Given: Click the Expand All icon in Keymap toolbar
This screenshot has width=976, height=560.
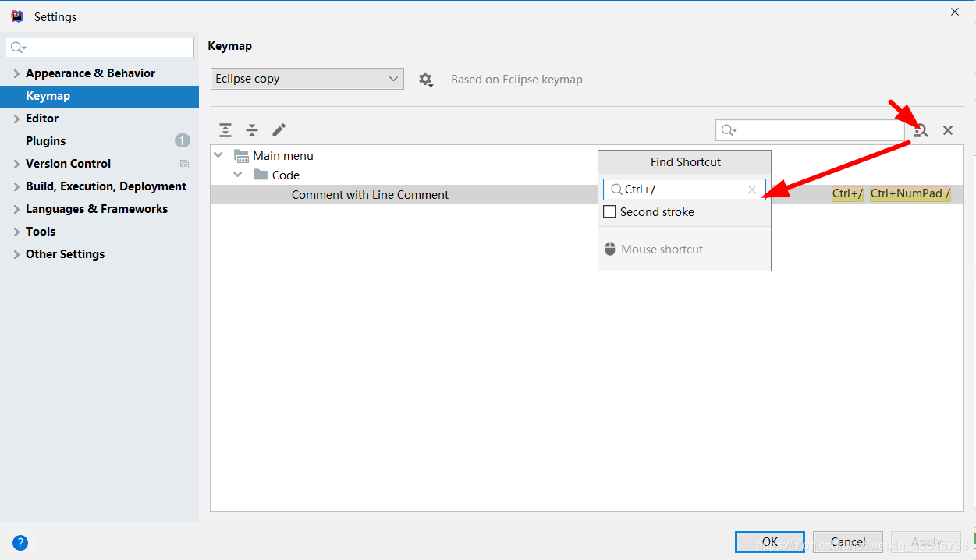Looking at the screenshot, I should (x=225, y=130).
